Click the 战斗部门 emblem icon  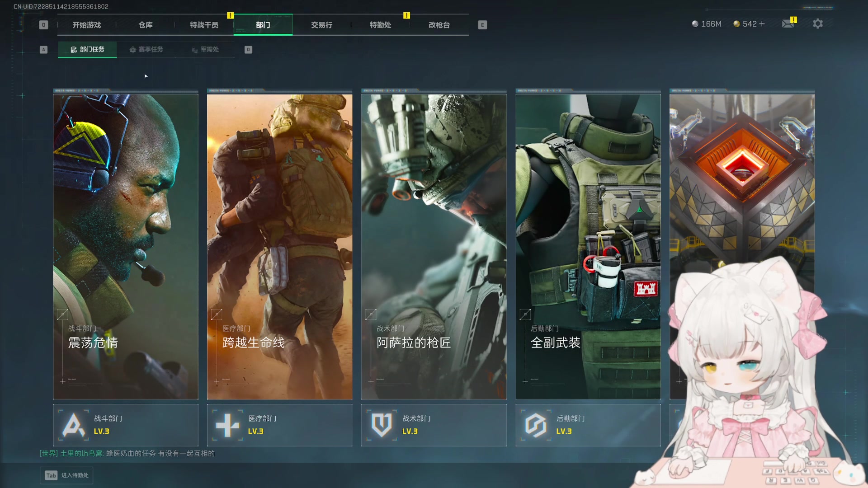[74, 425]
